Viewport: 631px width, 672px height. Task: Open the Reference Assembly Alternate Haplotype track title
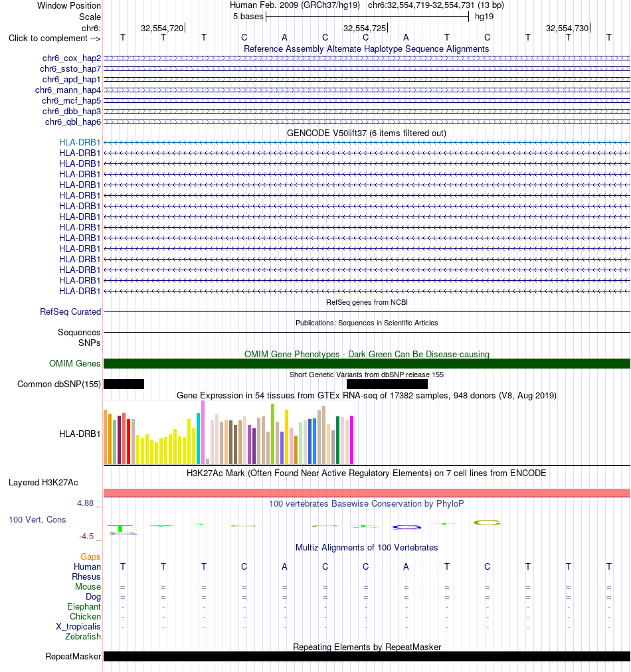[367, 49]
